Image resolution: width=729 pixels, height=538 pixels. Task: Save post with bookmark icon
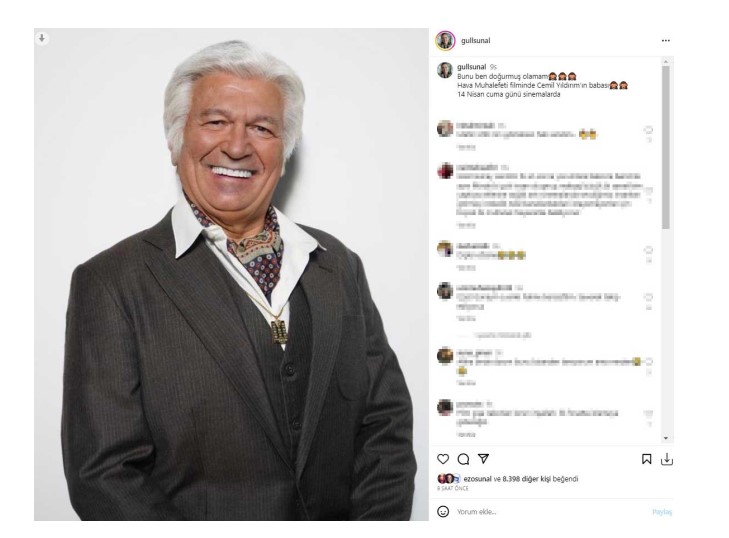click(646, 459)
